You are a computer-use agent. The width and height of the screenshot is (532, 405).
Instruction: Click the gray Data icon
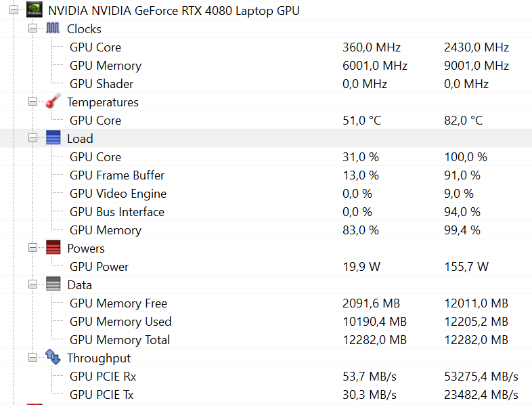tap(53, 284)
